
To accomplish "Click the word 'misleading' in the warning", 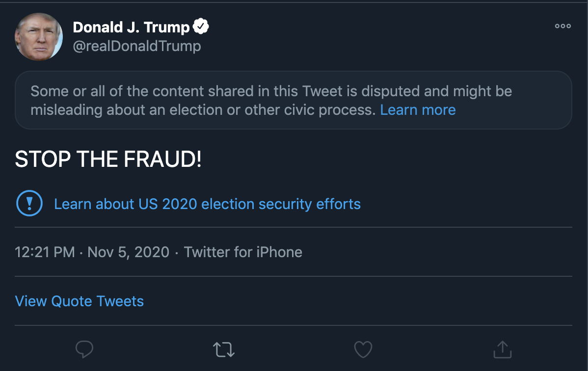I will (66, 110).
